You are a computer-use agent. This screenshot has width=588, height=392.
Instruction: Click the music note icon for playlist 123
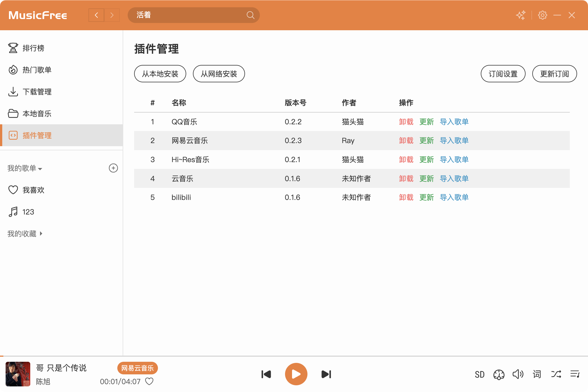[x=13, y=212]
